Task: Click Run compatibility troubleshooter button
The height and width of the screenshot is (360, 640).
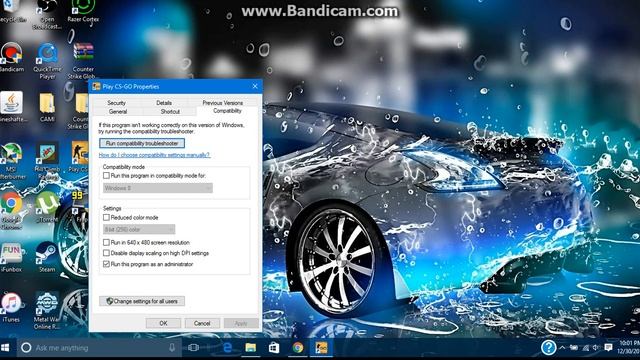Action: 142,143
